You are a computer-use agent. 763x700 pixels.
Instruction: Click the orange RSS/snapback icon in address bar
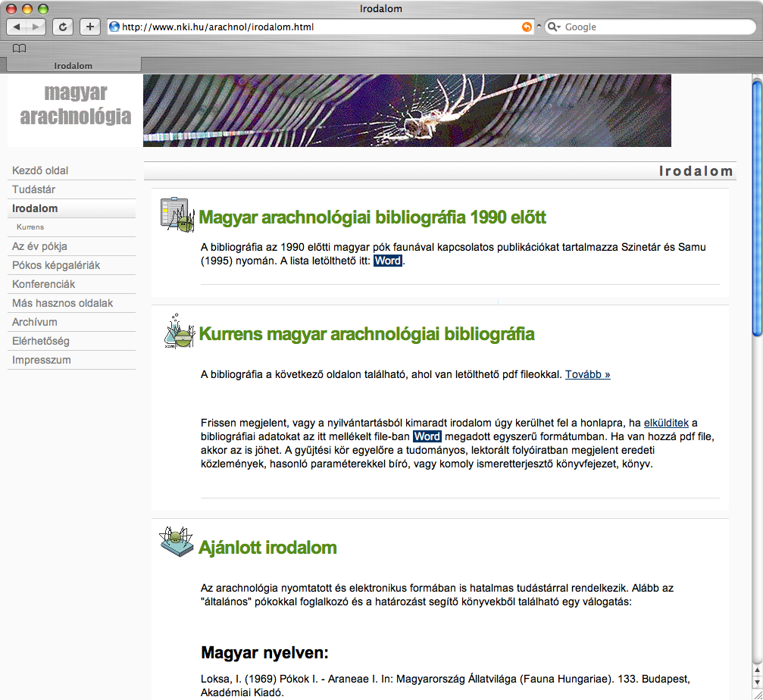(x=527, y=27)
